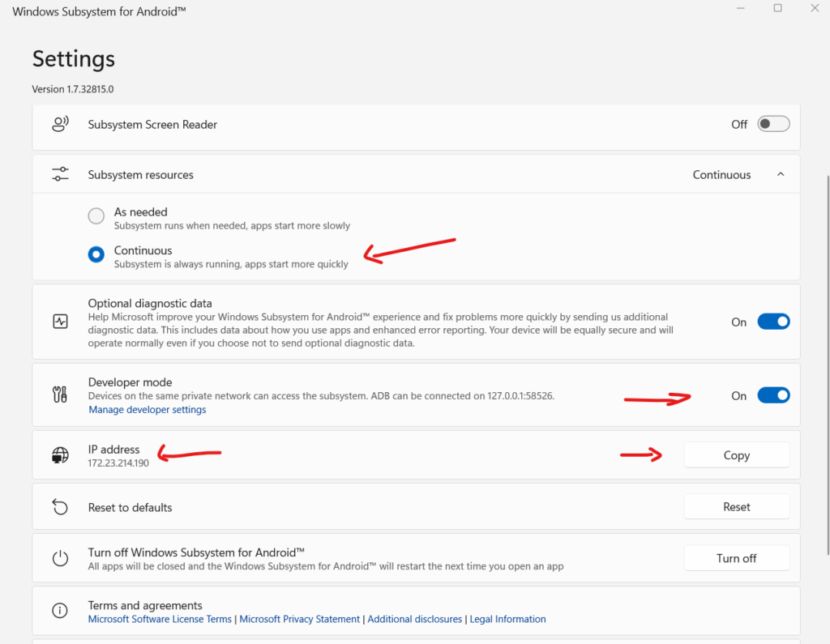This screenshot has height=644, width=830.
Task: Click the Terms and agreements title
Action: click(x=145, y=605)
